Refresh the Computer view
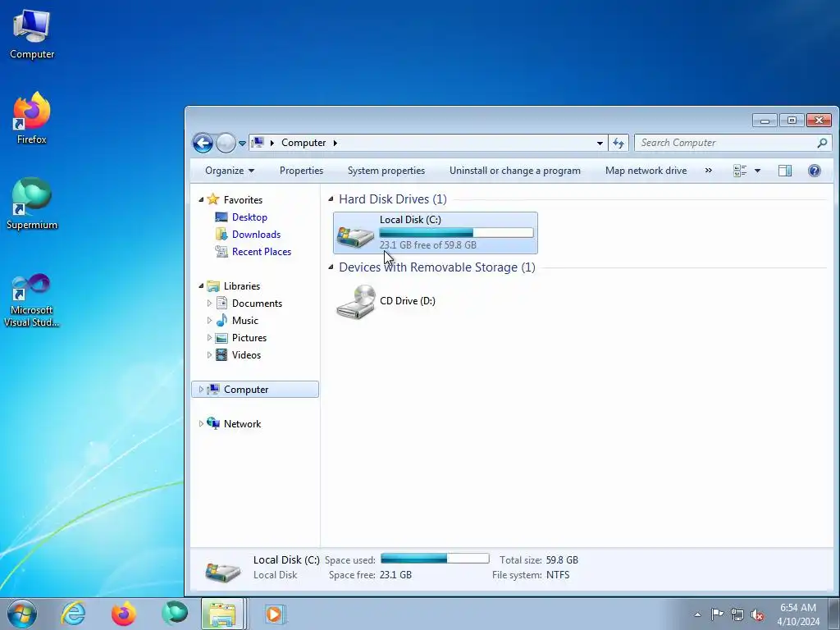840x630 pixels. tap(619, 143)
